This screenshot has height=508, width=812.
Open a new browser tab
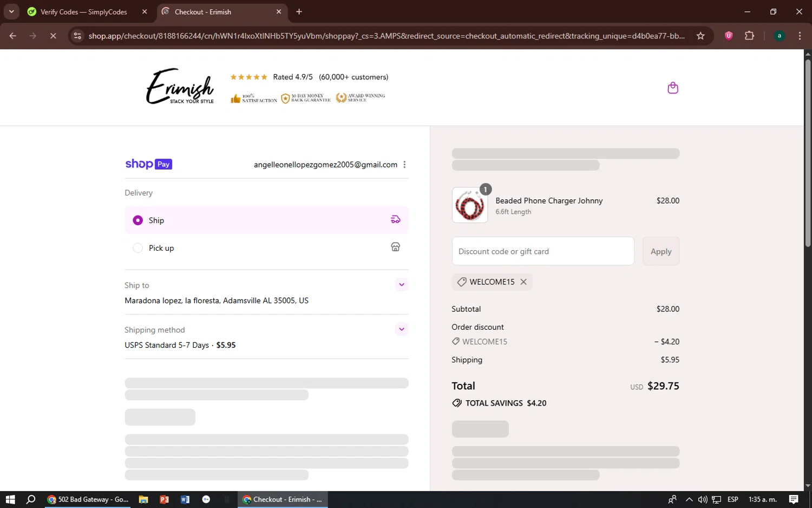click(x=299, y=12)
